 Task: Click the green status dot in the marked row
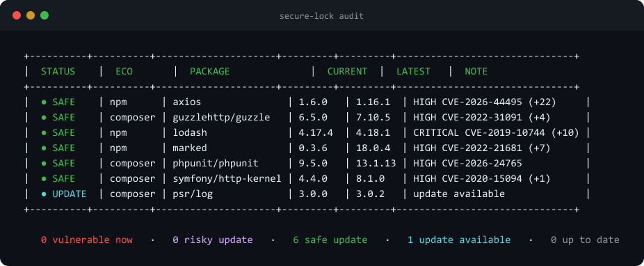44,148
